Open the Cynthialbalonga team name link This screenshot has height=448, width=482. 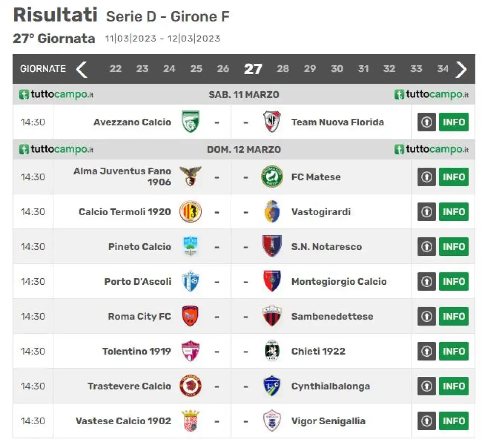[x=331, y=386]
